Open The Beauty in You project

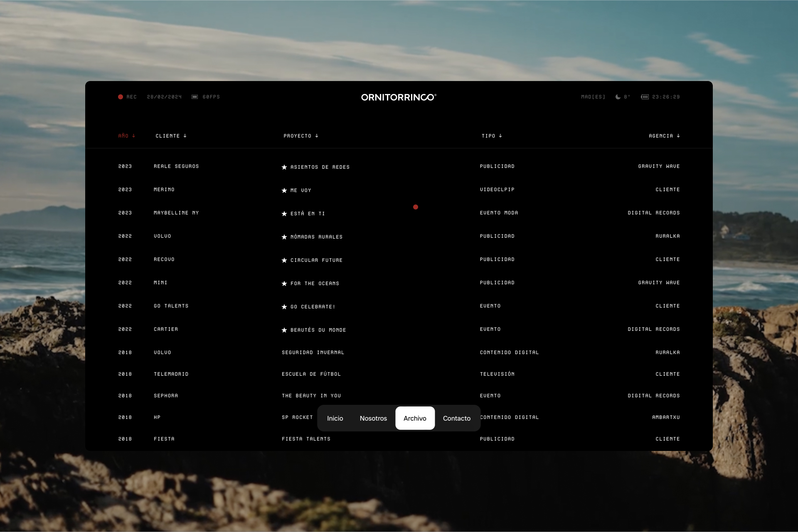tap(311, 396)
